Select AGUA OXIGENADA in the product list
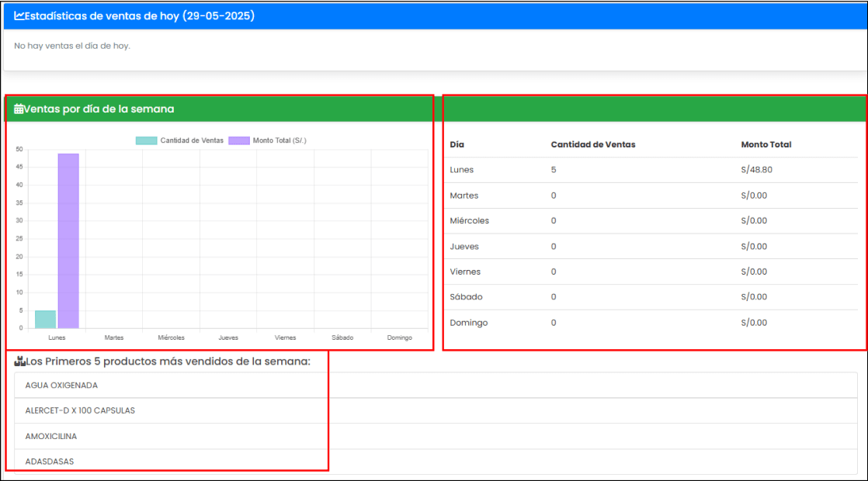Screen dimensions: 868x481 pyautogui.click(x=61, y=385)
